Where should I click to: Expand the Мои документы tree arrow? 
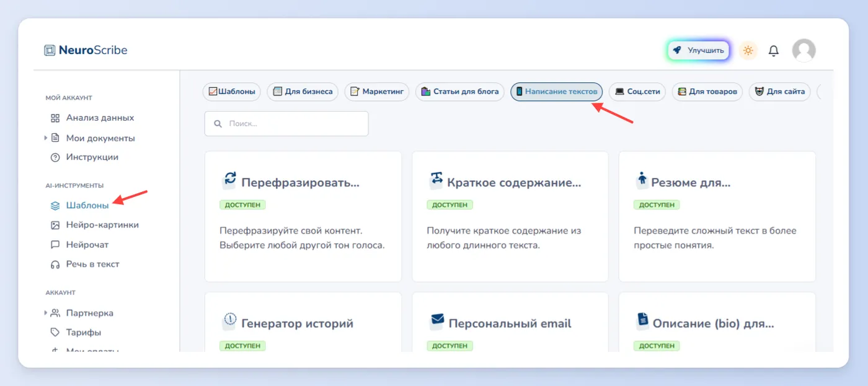46,138
